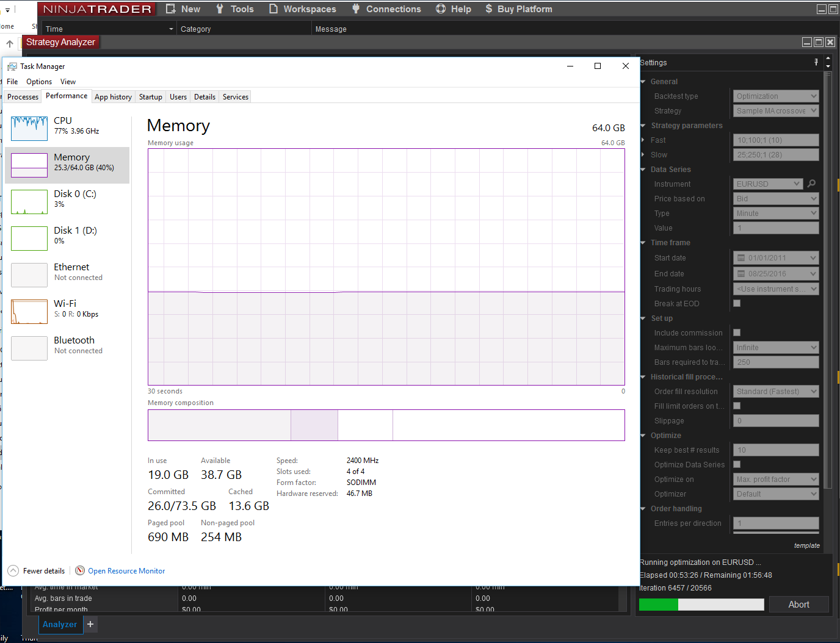Click the Slippage input field
Image resolution: width=840 pixels, height=643 pixels.
point(776,420)
